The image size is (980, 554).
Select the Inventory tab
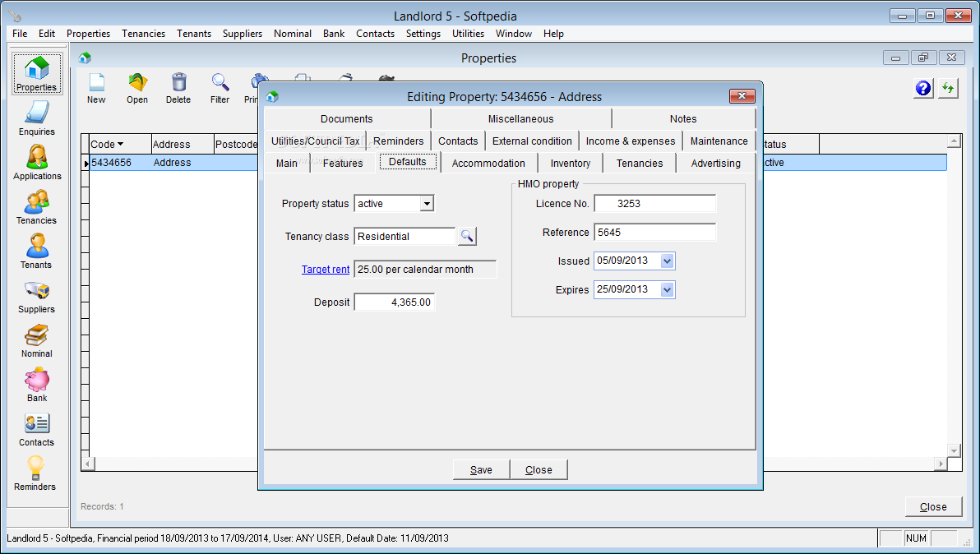tap(571, 163)
